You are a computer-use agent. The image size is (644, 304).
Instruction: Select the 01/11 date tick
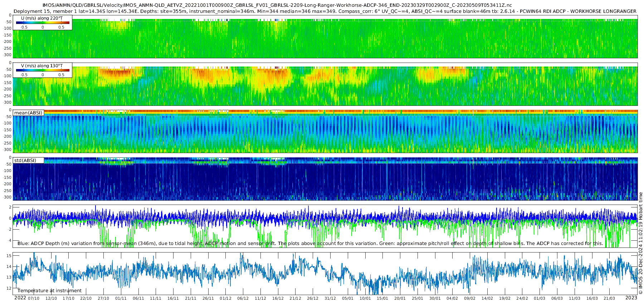tap(121, 298)
